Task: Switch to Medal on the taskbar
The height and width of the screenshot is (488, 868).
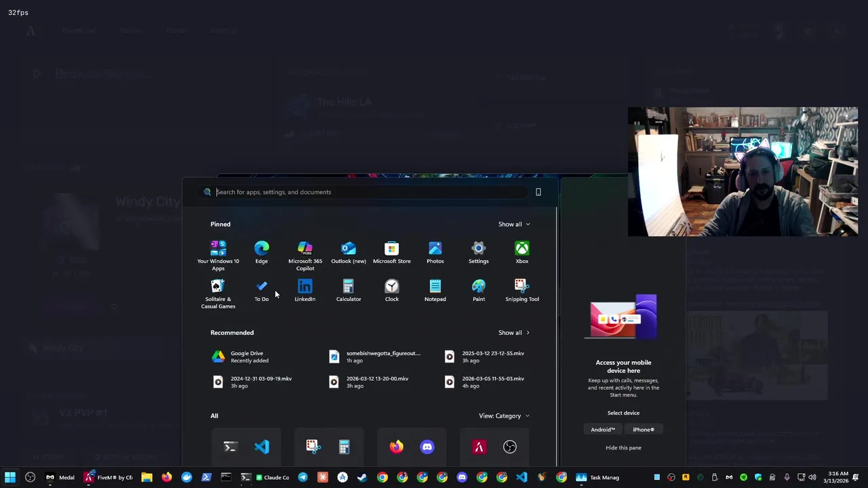Action: (x=60, y=477)
